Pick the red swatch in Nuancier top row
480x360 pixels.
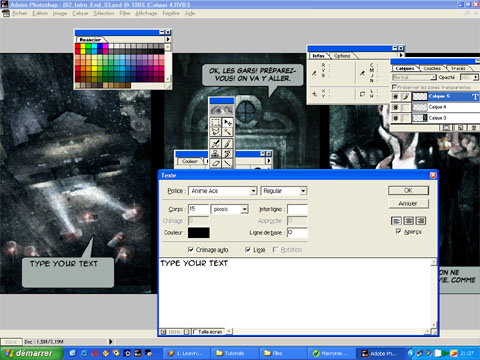coord(77,47)
